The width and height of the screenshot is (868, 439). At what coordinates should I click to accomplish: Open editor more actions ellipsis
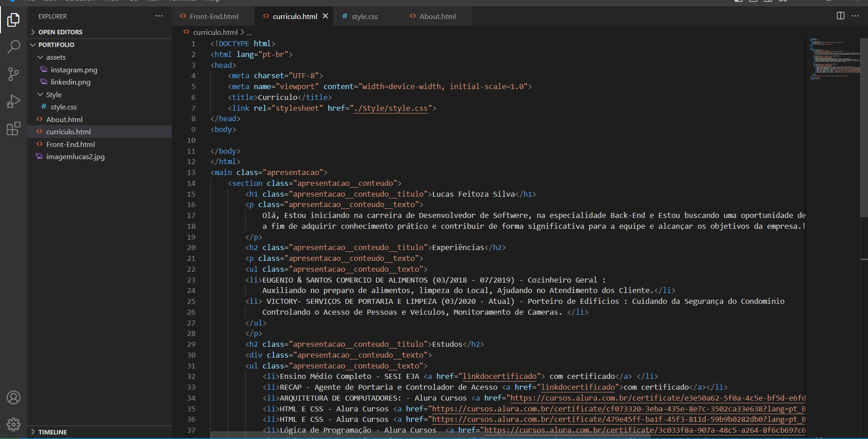[x=855, y=16]
